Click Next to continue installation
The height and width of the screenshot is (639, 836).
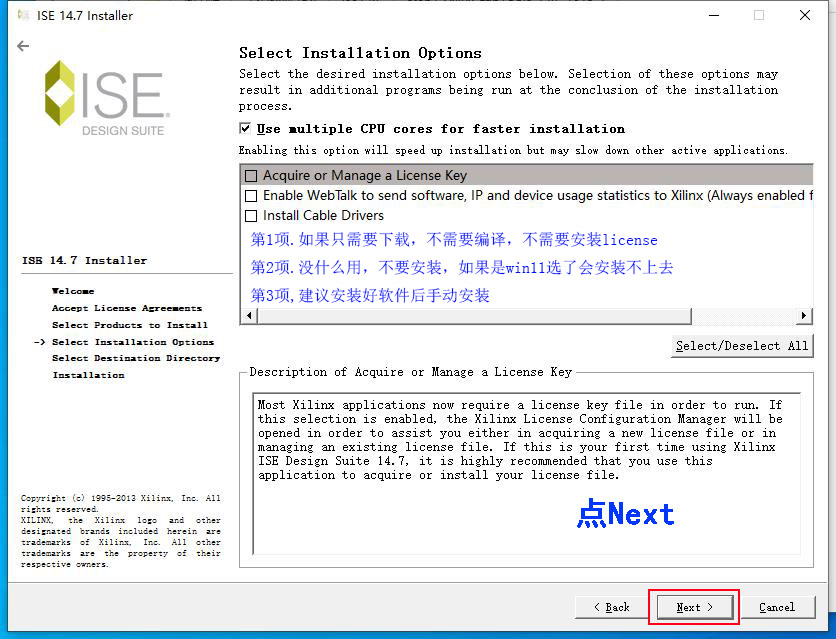pos(694,607)
